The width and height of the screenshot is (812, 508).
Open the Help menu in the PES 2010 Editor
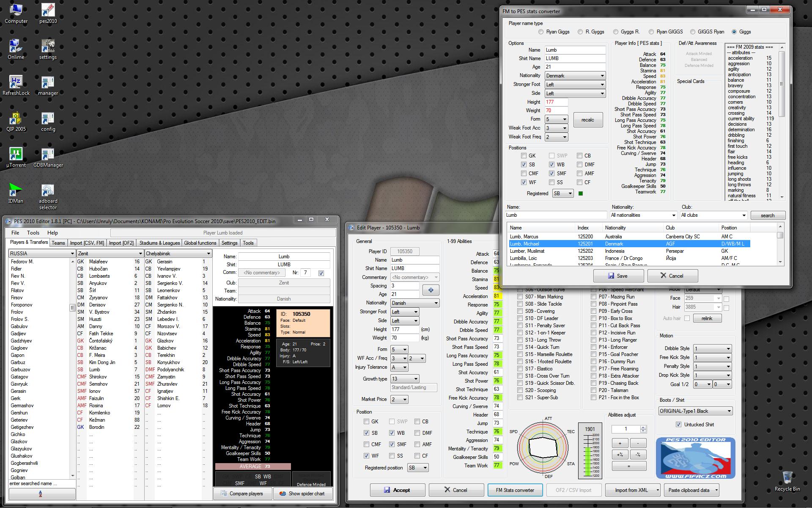(x=52, y=233)
